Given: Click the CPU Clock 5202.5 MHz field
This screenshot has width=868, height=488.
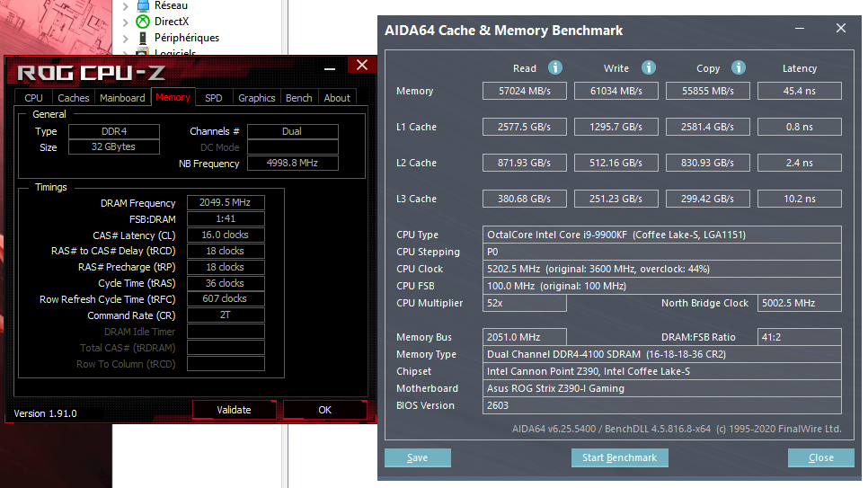Looking at the screenshot, I should pos(662,269).
